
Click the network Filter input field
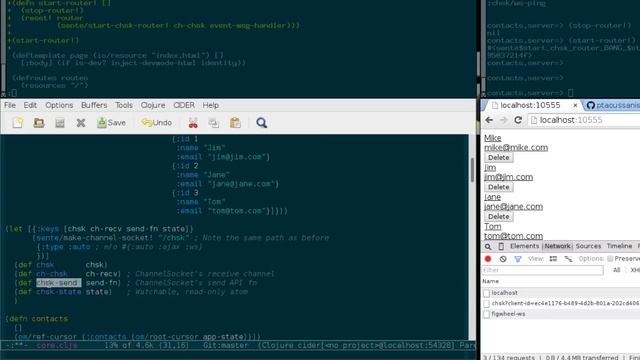(542, 270)
